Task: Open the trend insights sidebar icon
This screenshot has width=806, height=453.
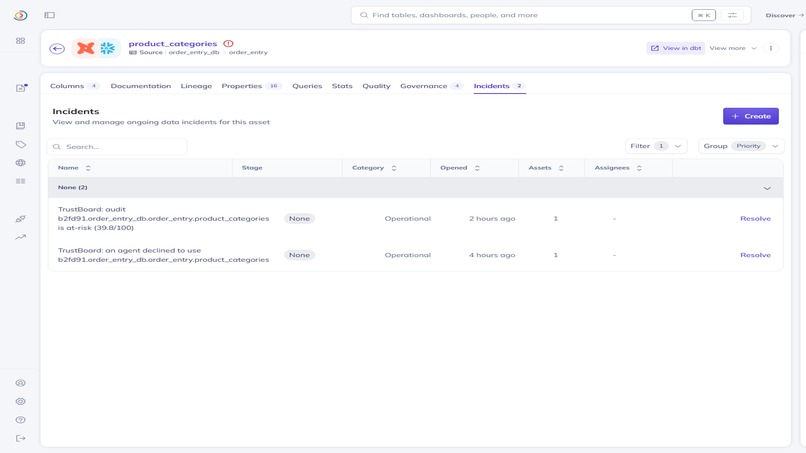Action: [x=21, y=237]
